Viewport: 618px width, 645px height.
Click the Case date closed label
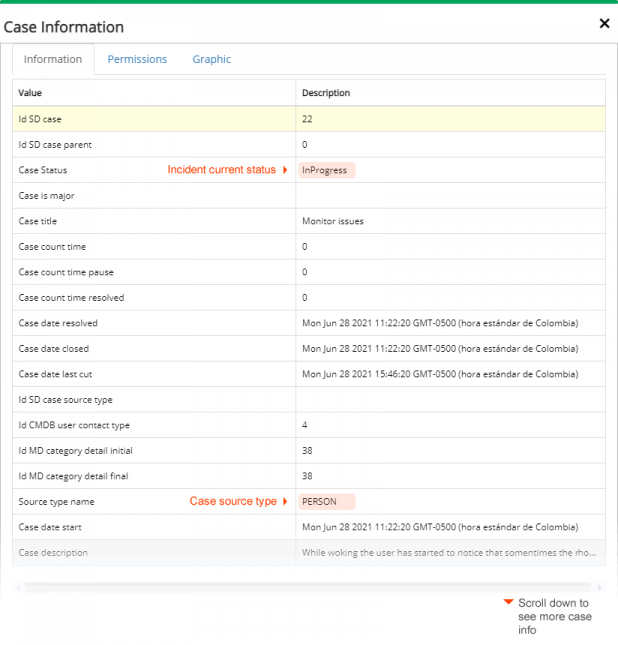coord(53,349)
